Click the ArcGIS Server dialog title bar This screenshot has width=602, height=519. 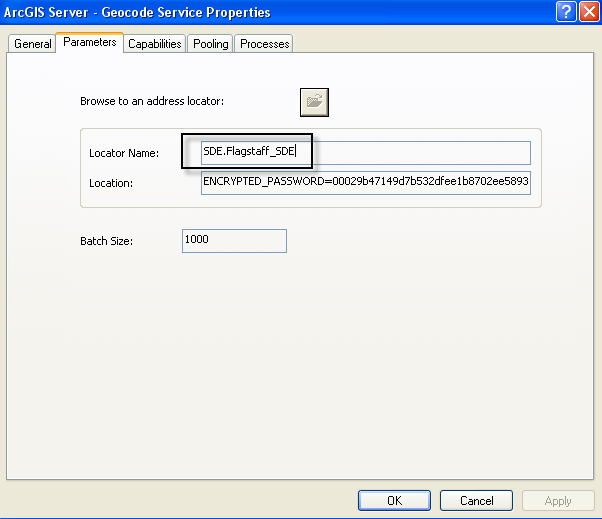point(250,12)
